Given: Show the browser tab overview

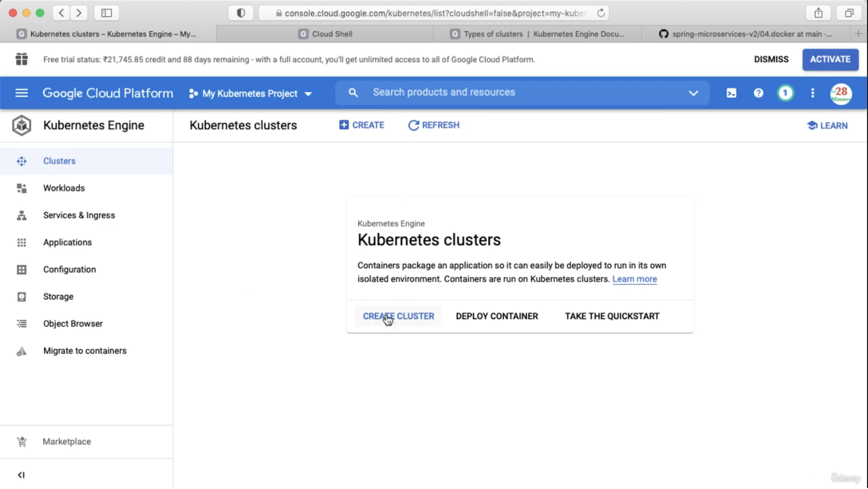Looking at the screenshot, I should [x=849, y=13].
